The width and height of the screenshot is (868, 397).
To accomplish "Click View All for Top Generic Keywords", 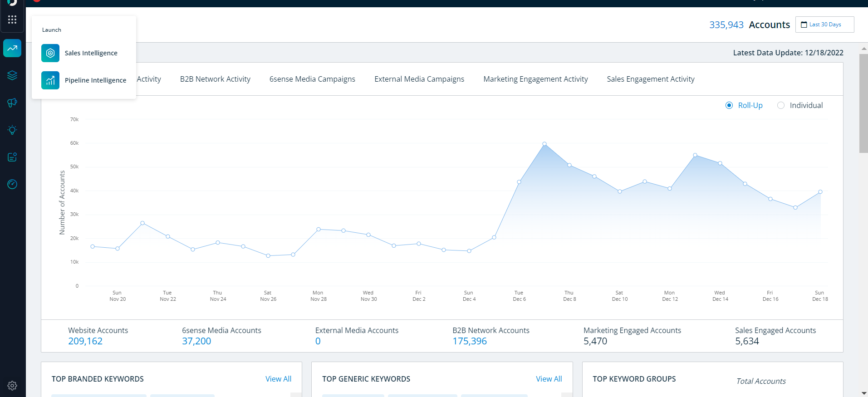I will [x=549, y=379].
